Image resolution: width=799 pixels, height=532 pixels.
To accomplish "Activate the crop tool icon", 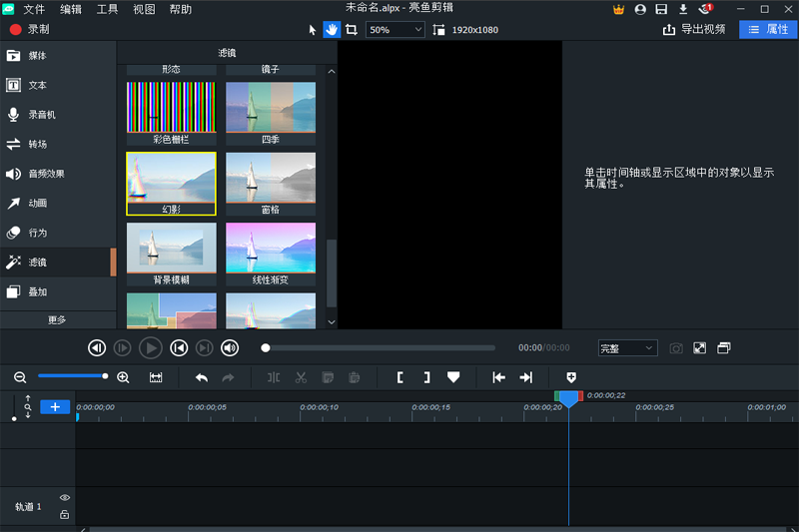I will 352,30.
